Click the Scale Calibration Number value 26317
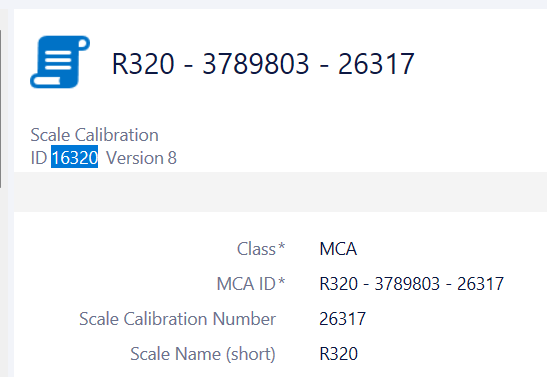The width and height of the screenshot is (547, 377). [343, 319]
